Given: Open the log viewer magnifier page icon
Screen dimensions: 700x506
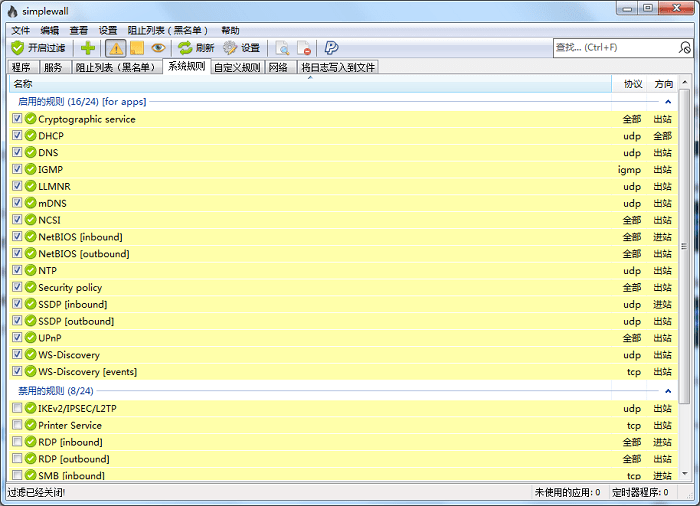Looking at the screenshot, I should [x=283, y=48].
